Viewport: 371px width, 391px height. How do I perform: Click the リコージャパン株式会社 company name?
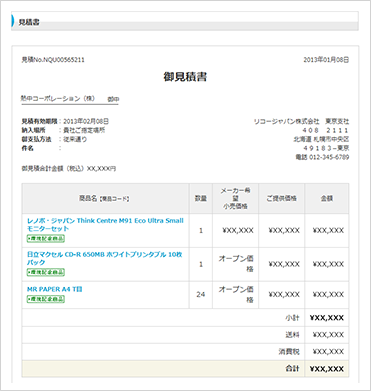286,121
